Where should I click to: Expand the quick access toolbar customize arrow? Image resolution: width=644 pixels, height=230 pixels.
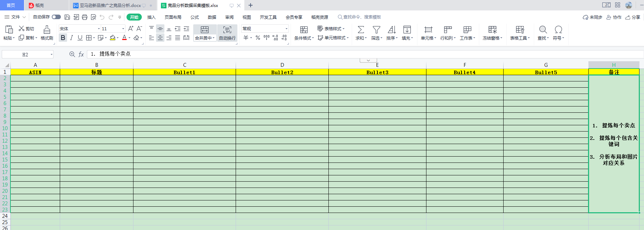tap(120, 17)
